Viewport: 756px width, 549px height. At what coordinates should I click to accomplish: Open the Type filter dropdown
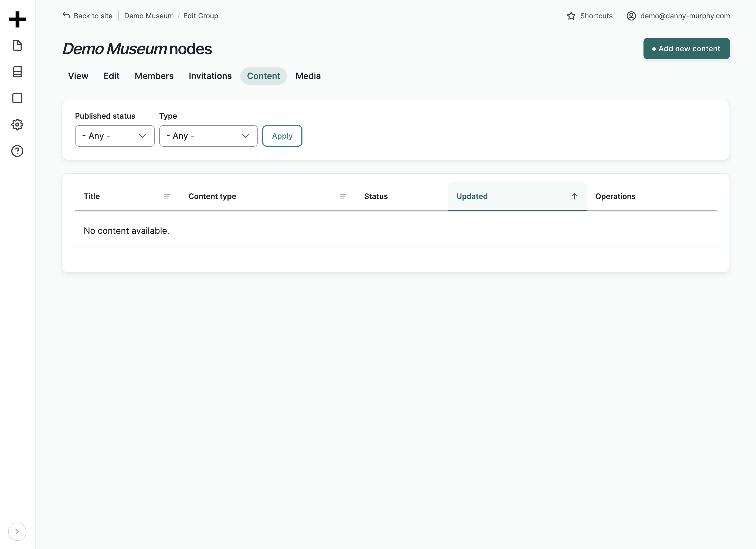[208, 136]
